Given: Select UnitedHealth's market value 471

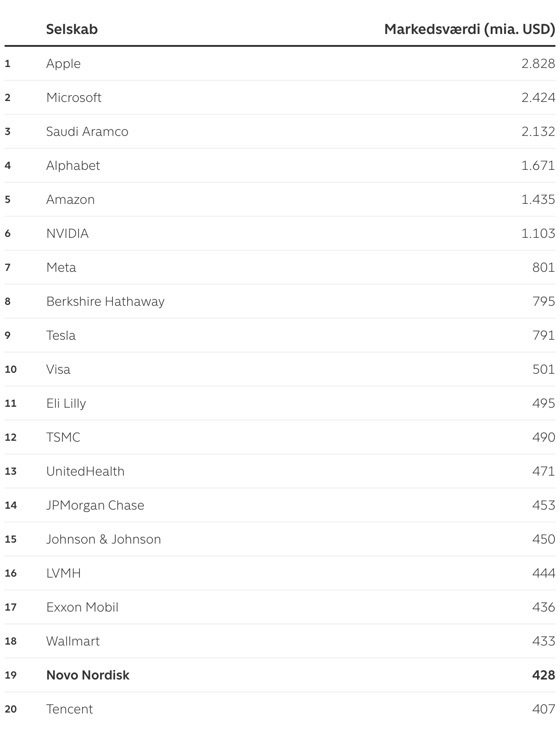Looking at the screenshot, I should (x=543, y=471).
